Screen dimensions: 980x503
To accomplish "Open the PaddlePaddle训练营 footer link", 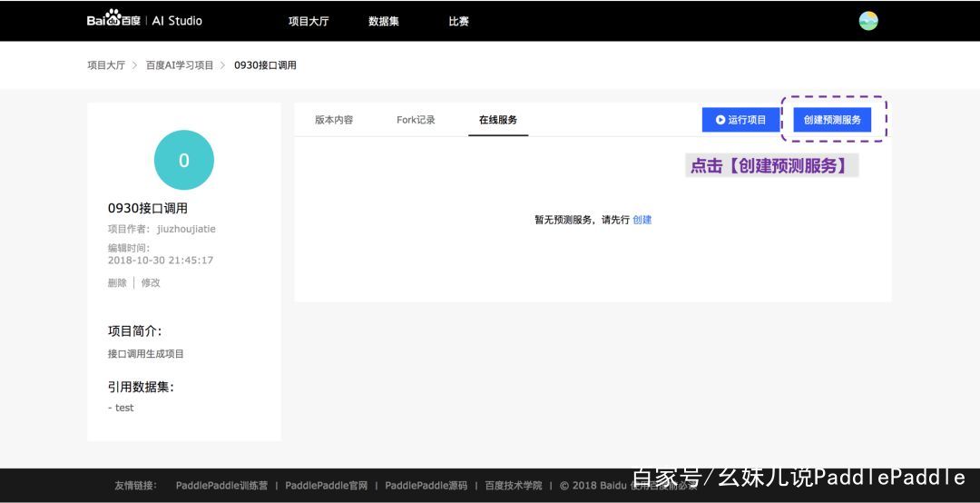I will [x=221, y=486].
